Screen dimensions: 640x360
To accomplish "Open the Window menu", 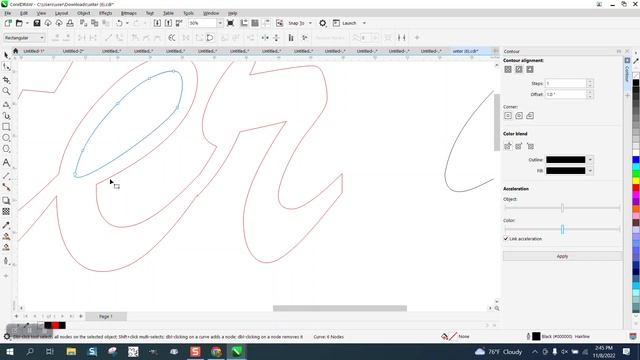I will [x=211, y=13].
